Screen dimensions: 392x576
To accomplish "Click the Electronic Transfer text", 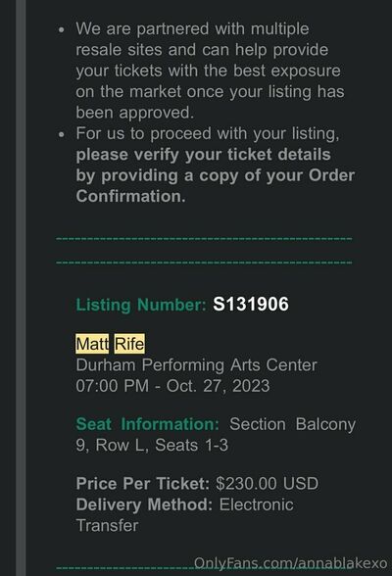I will [184, 515].
